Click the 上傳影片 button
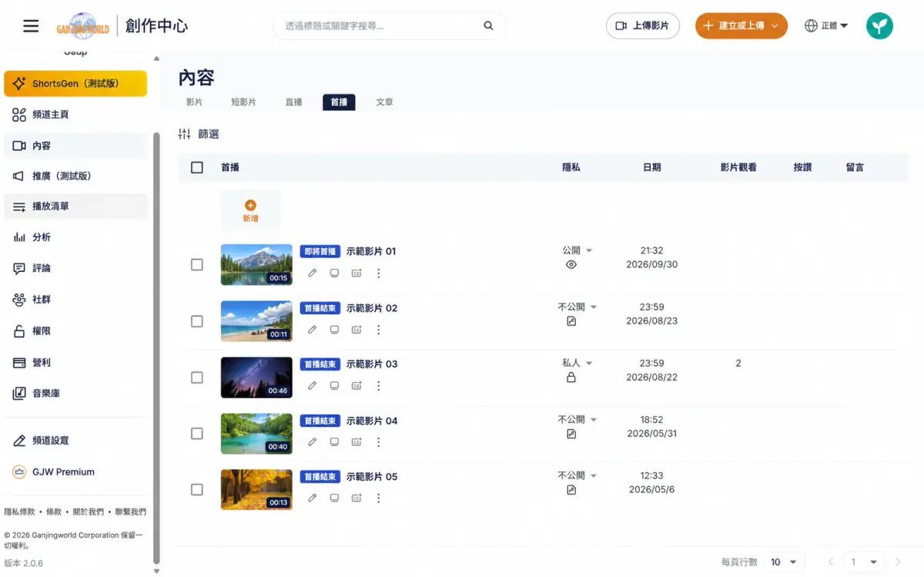This screenshot has width=924, height=577. (643, 25)
